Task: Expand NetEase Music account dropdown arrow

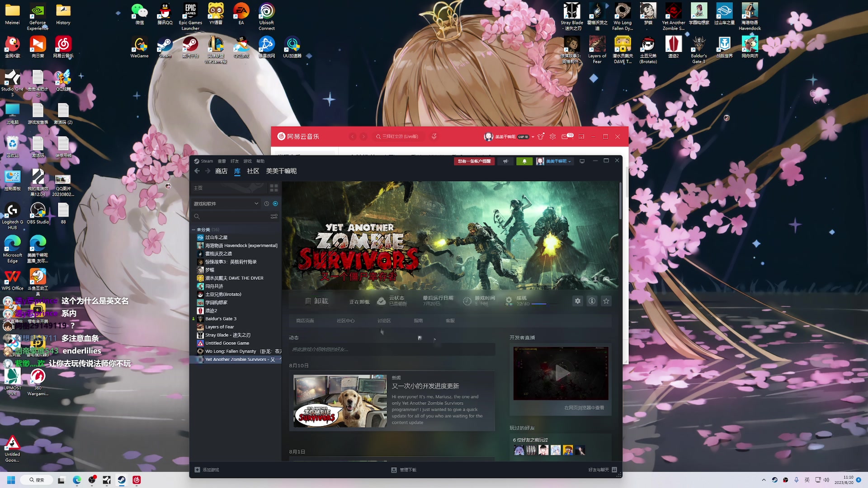Action: tap(533, 136)
